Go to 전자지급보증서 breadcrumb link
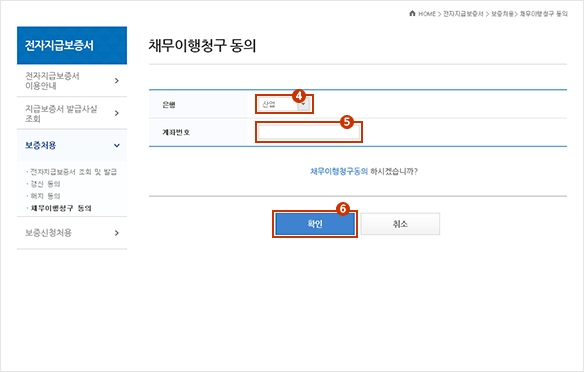The image size is (584, 372). tap(463, 14)
